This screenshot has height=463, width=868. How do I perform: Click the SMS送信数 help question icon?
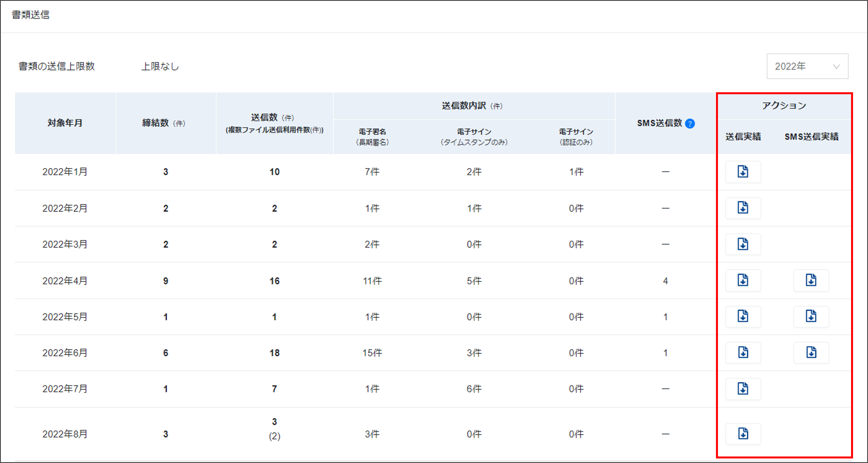tap(690, 124)
